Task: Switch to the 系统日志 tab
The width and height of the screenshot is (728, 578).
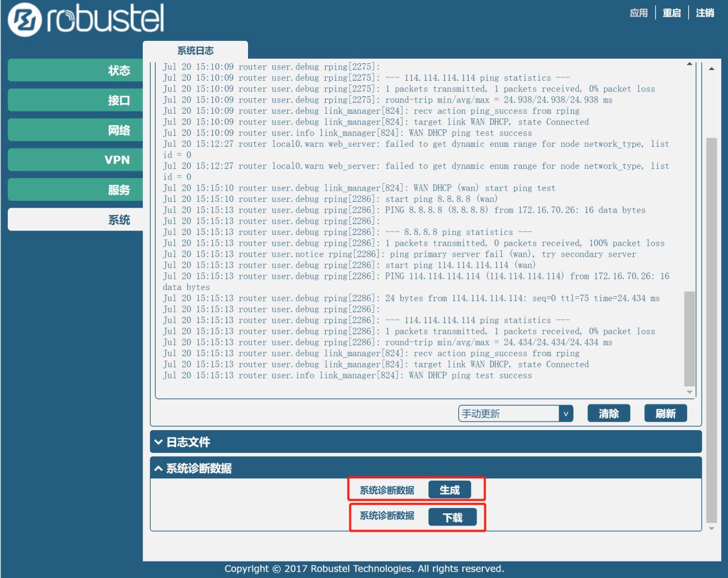Action: tap(195, 51)
